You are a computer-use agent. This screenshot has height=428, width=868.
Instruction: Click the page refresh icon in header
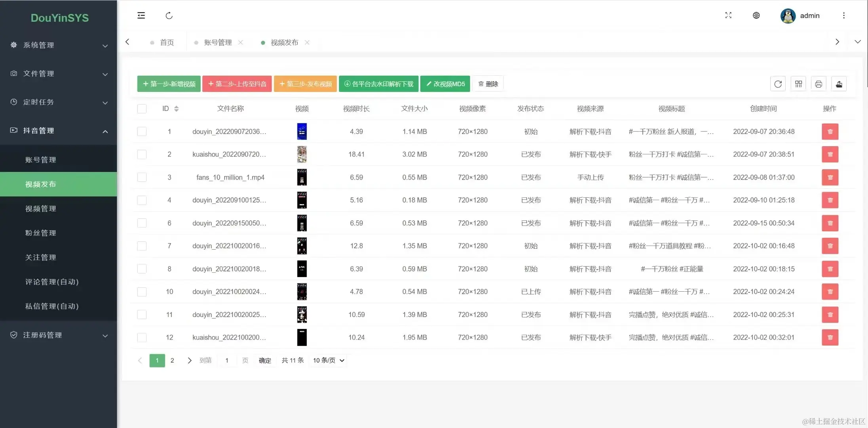coord(169,15)
